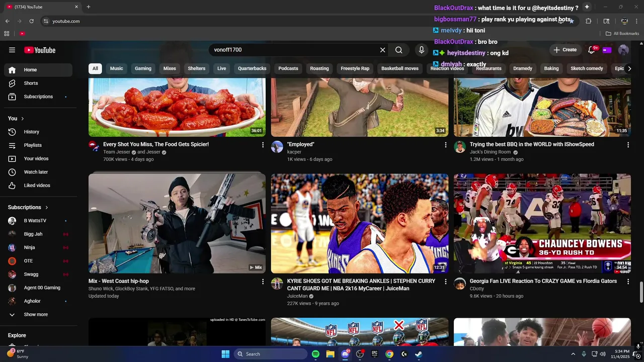Screen dimensions: 644x362
Task: Expand the Subscriptions section header
Action: click(28, 207)
